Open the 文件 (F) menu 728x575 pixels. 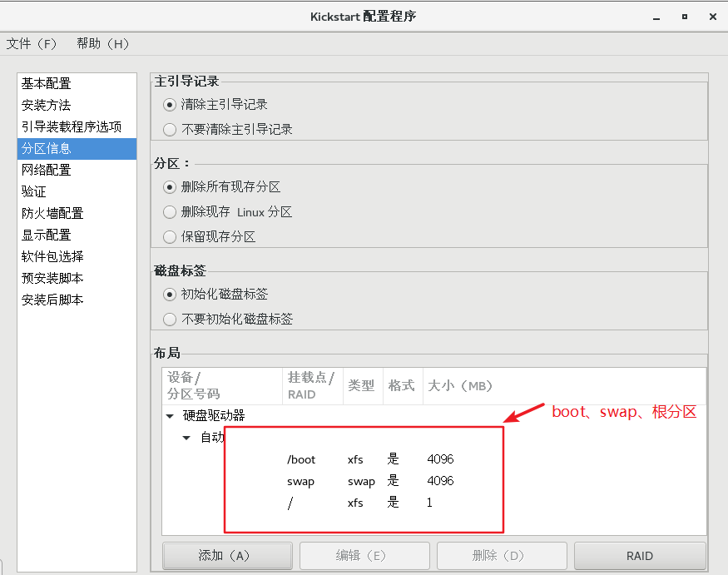coord(32,43)
